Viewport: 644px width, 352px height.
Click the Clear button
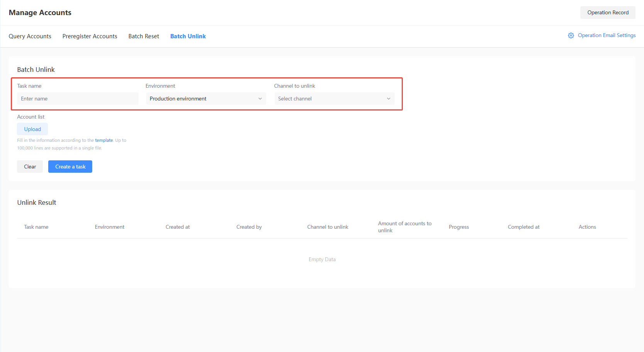click(30, 167)
